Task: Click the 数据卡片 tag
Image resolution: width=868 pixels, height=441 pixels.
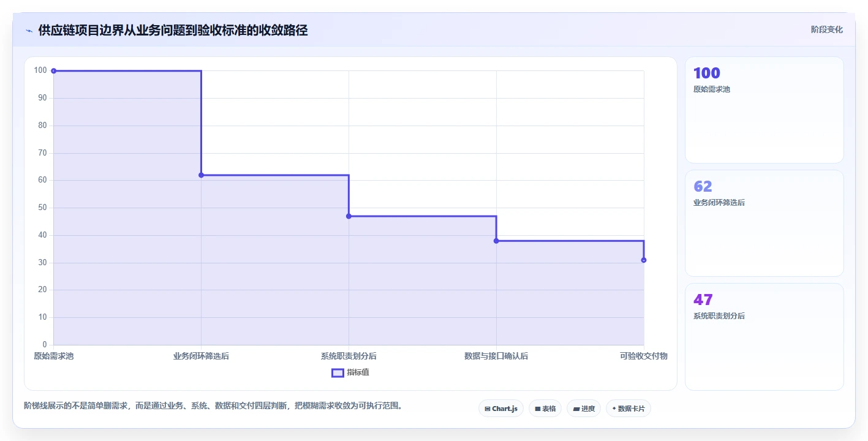Action: pyautogui.click(x=628, y=409)
